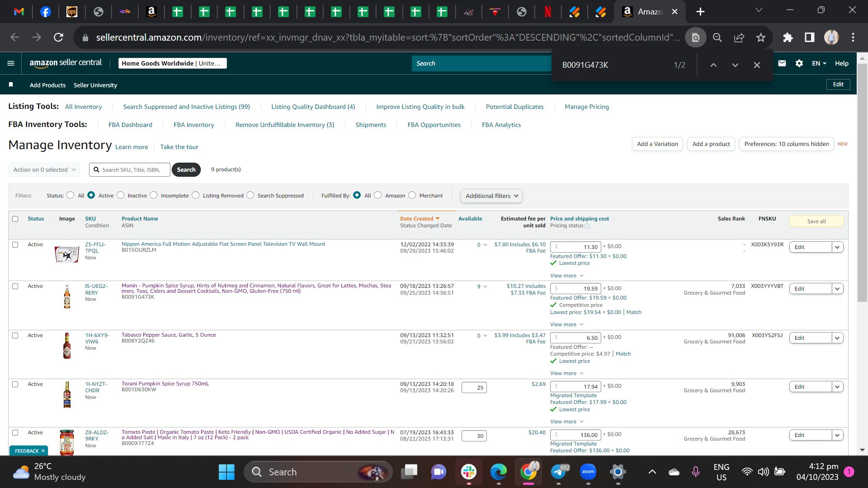This screenshot has width=868, height=488.
Task: Expand View more under Monin price
Action: (566, 324)
